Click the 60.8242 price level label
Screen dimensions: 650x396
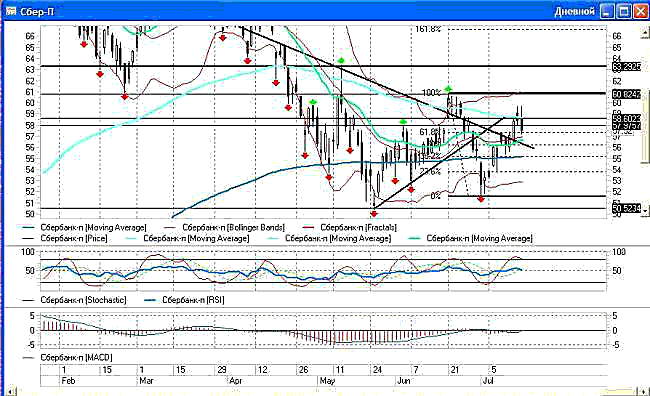(626, 95)
